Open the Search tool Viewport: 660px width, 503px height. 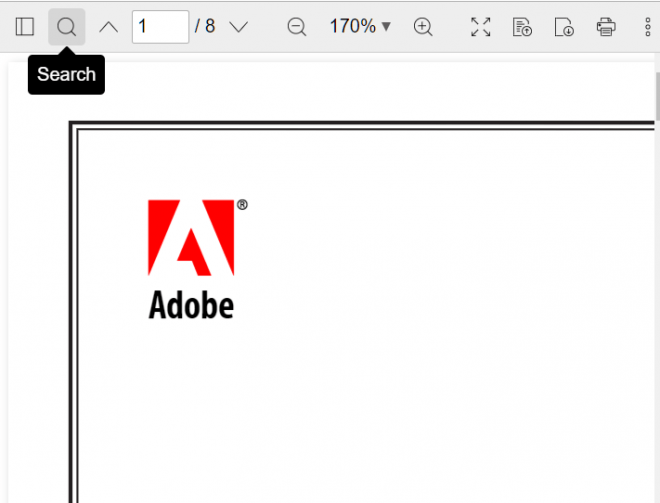click(67, 27)
